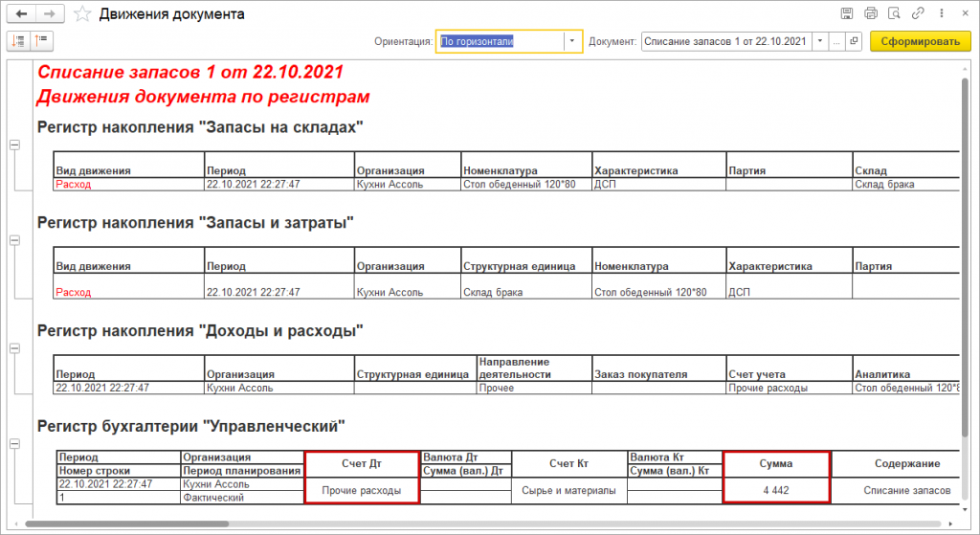This screenshot has width=980, height=535.
Task: Open the Документ field dropdown arrow
Action: tap(820, 42)
